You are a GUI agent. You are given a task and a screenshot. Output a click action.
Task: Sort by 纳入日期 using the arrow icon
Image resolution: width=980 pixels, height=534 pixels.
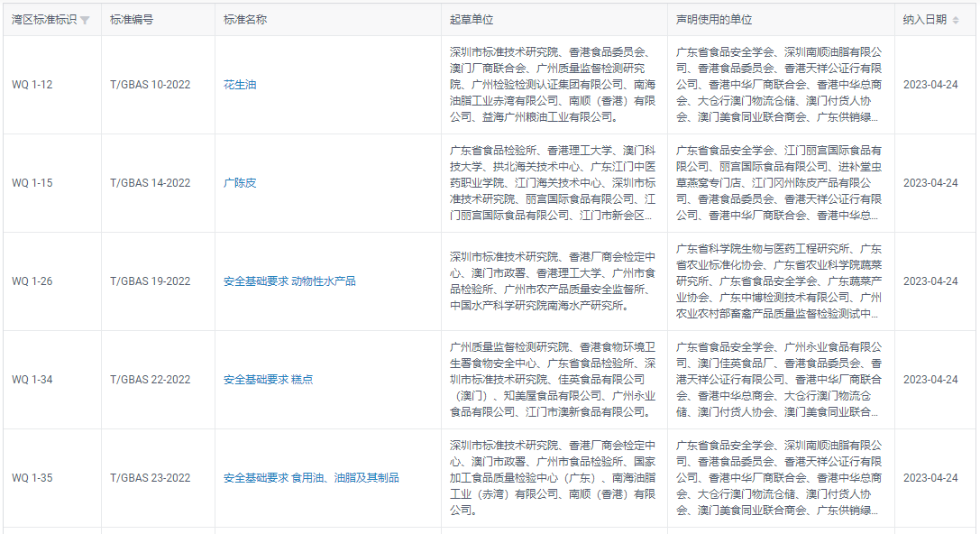tap(956, 20)
